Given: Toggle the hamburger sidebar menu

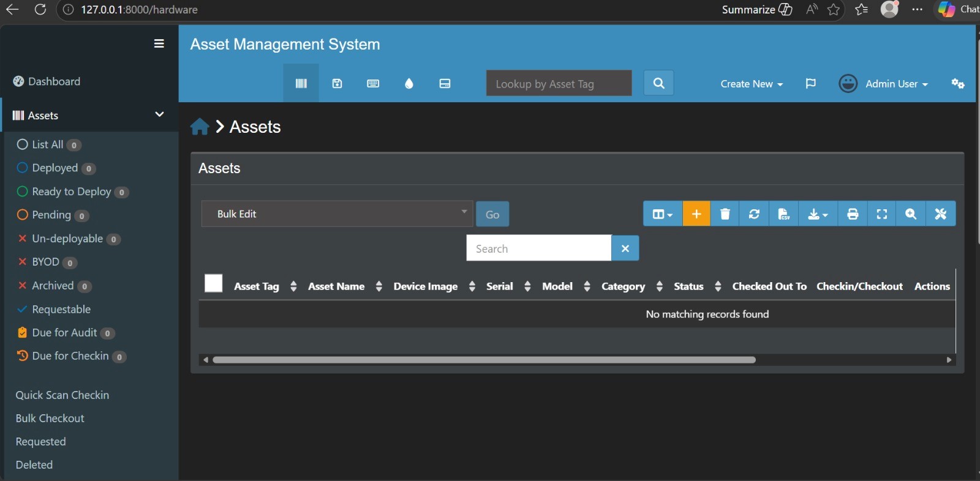Looking at the screenshot, I should click(159, 43).
